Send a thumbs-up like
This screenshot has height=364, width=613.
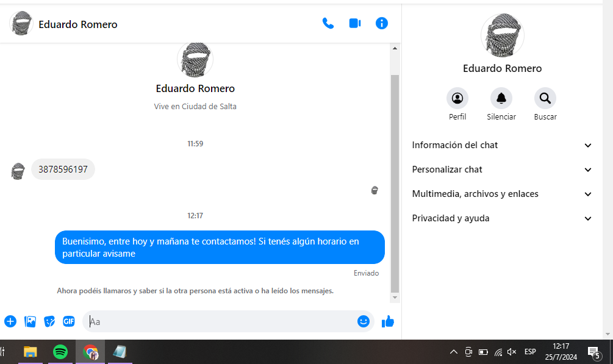coord(388,321)
